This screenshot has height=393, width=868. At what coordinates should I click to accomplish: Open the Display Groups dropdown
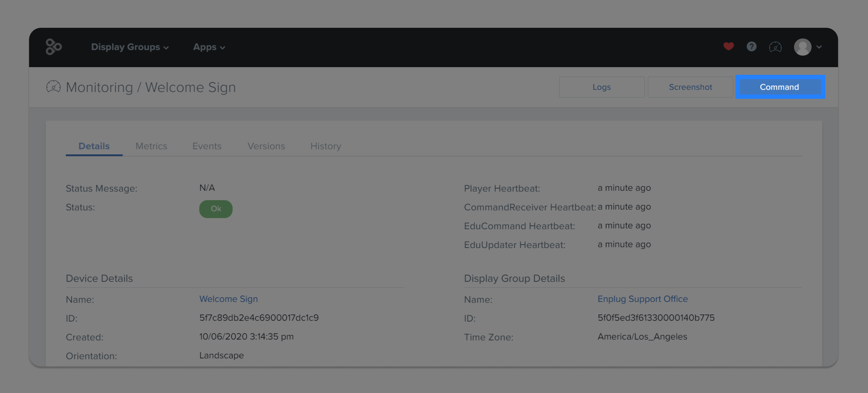pos(130,47)
